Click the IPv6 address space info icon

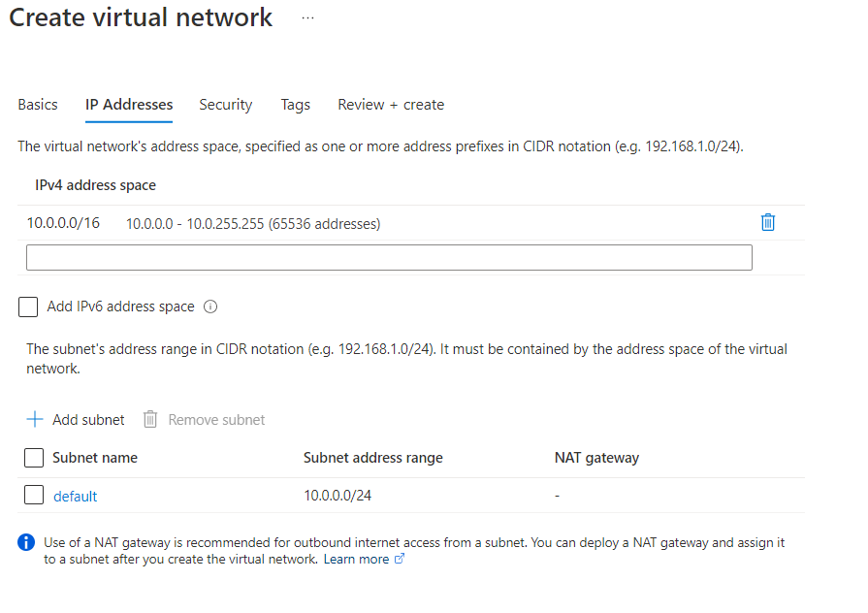(210, 306)
